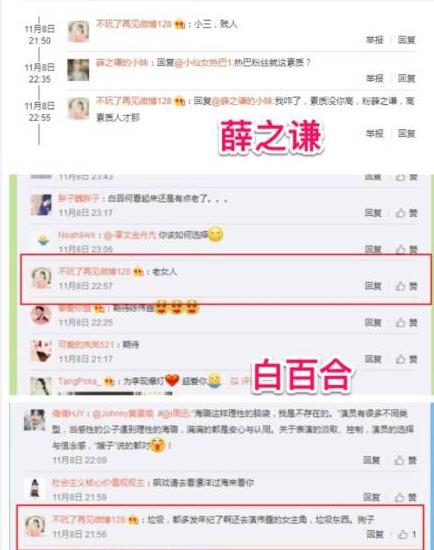Click thumbs-up on the 23:17 comment
The image size is (434, 550).
click(407, 213)
